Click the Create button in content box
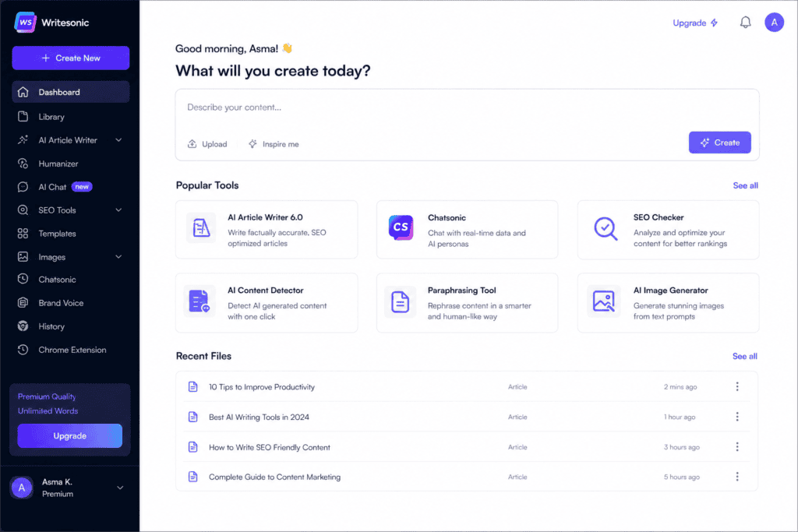 click(719, 143)
